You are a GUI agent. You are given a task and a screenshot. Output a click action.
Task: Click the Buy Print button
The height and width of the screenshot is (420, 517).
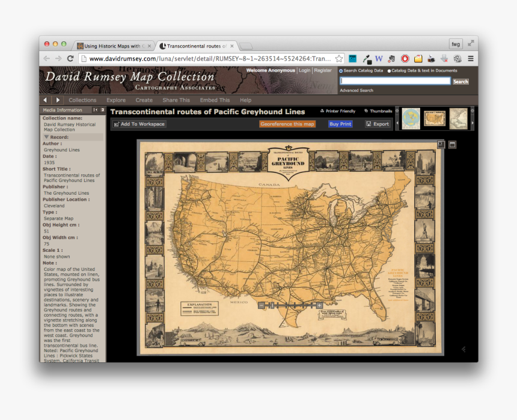340,124
